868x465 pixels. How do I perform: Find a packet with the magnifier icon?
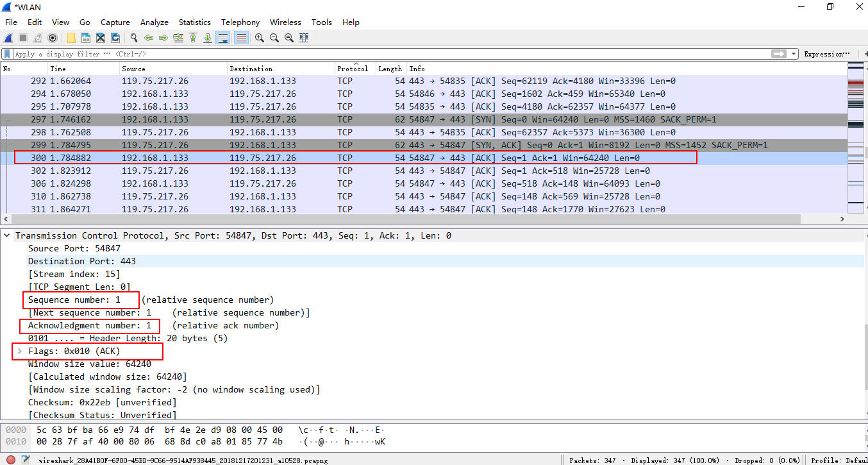(x=134, y=38)
